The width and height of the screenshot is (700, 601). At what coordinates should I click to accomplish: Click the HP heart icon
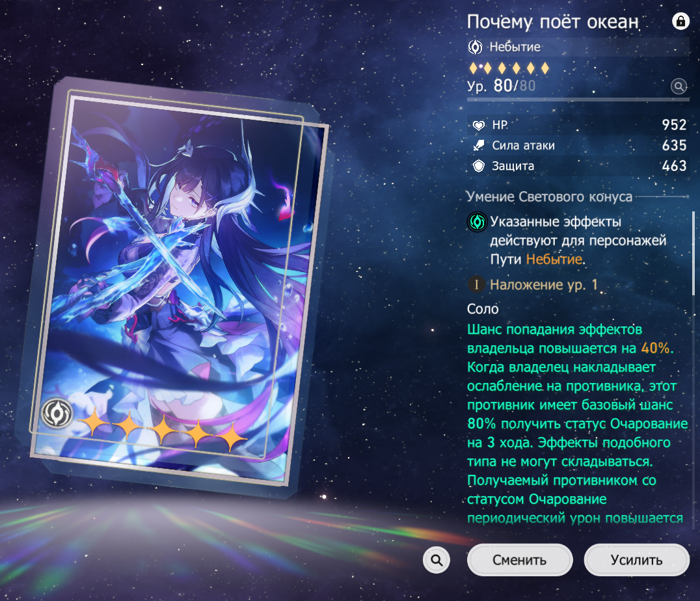479,126
